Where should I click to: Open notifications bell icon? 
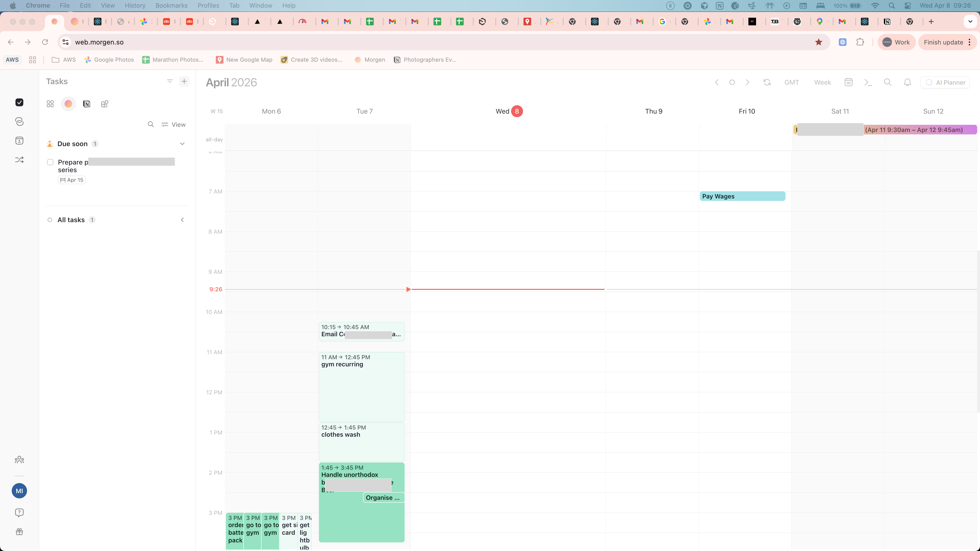[907, 82]
